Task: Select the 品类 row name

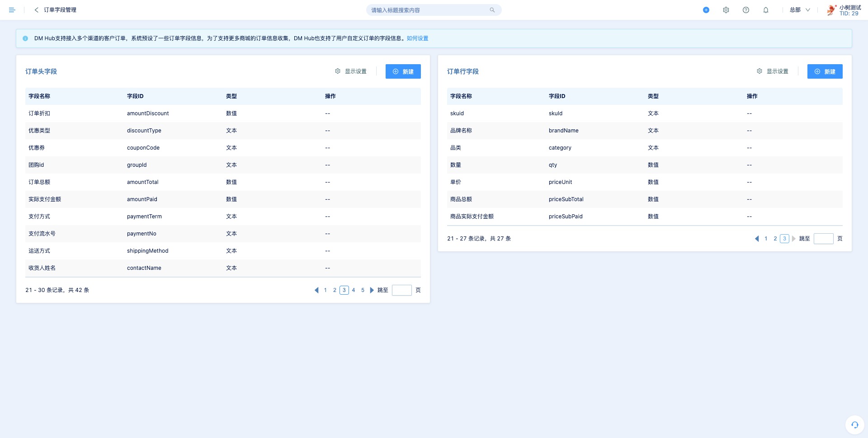Action: pos(456,148)
